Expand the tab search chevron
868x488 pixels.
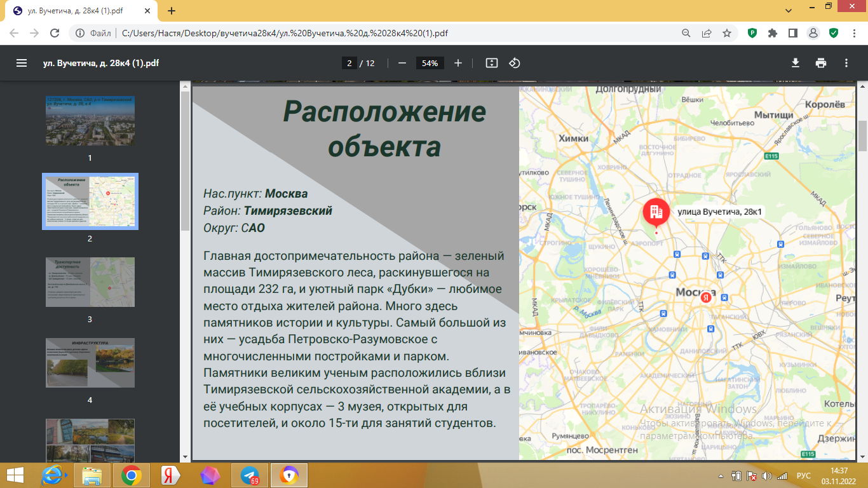[788, 11]
